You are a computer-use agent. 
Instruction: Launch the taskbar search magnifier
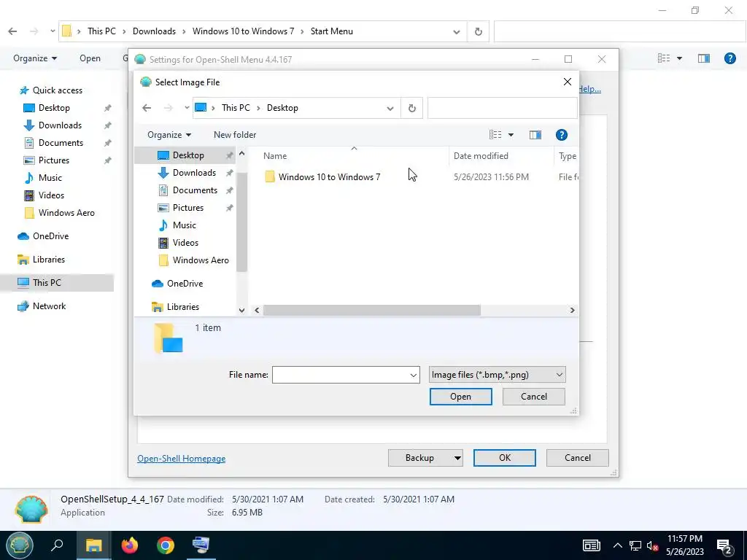point(57,545)
